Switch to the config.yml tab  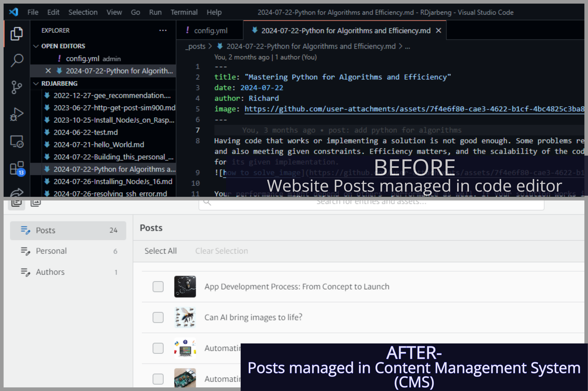(x=210, y=30)
